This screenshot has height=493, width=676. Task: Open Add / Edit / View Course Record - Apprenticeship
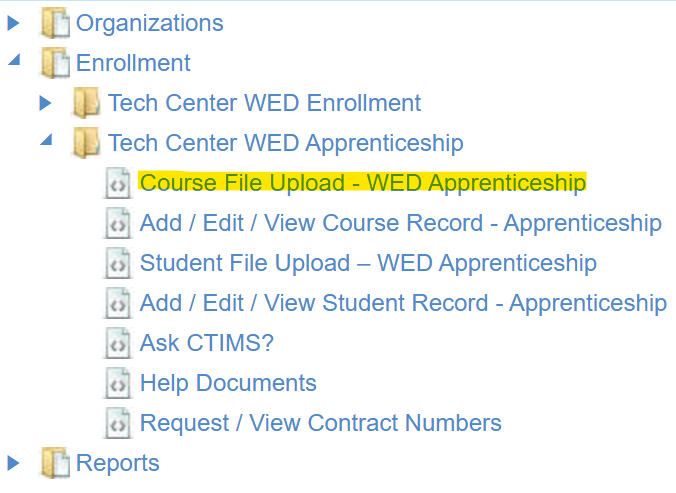tap(400, 223)
